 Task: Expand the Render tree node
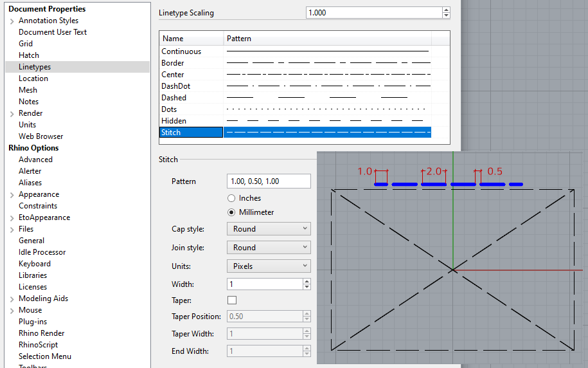[x=12, y=114]
